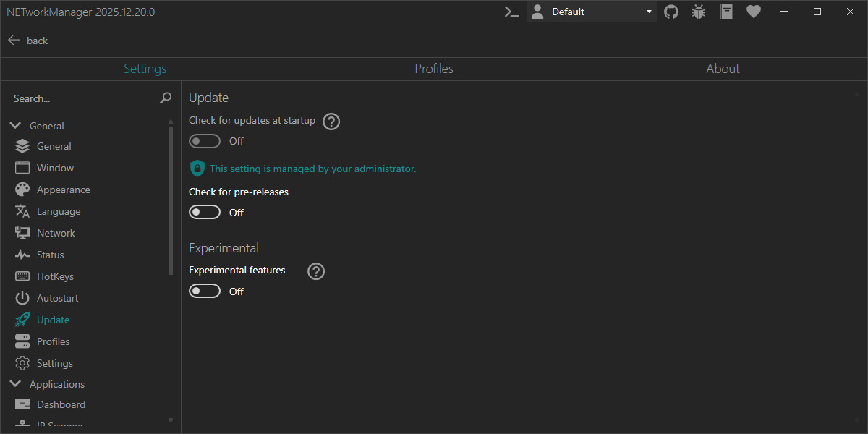Viewport: 868px width, 434px height.
Task: Open the GitHub repository icon
Action: (671, 12)
